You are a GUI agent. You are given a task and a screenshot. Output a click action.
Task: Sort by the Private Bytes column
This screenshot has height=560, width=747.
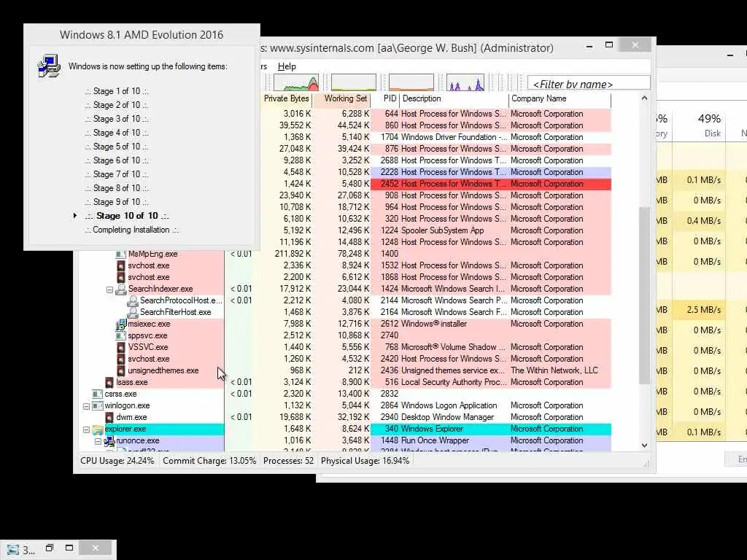click(x=286, y=98)
